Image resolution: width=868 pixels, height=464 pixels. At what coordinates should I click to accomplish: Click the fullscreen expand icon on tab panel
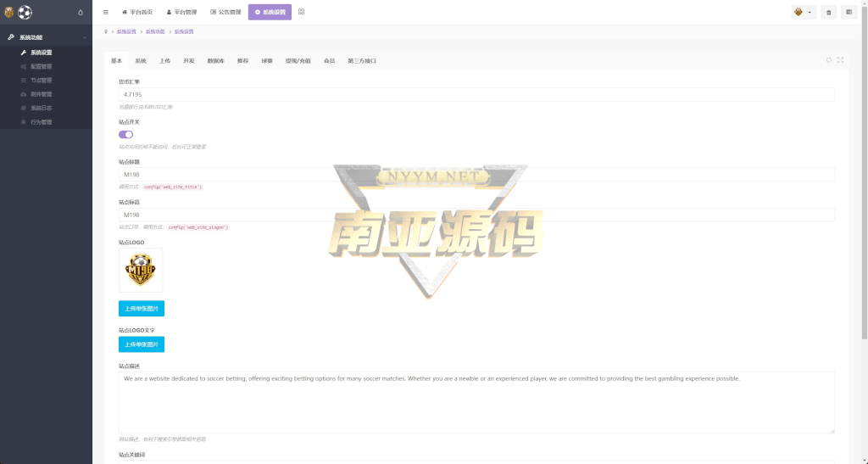pyautogui.click(x=840, y=60)
